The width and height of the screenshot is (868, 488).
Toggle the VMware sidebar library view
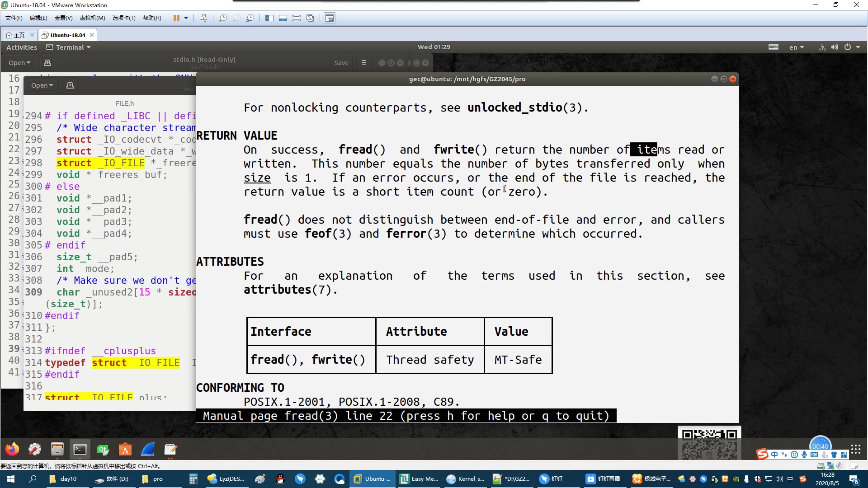[269, 18]
